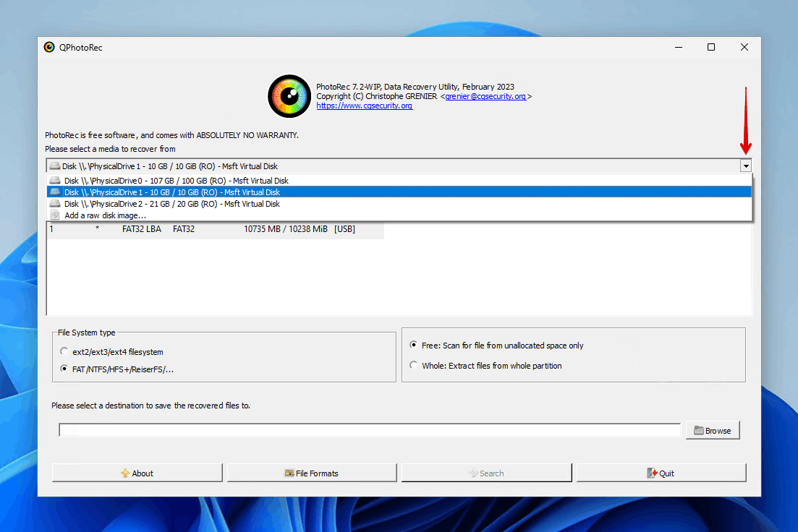
Task: Click raw disk image icon in list
Action: pos(55,215)
